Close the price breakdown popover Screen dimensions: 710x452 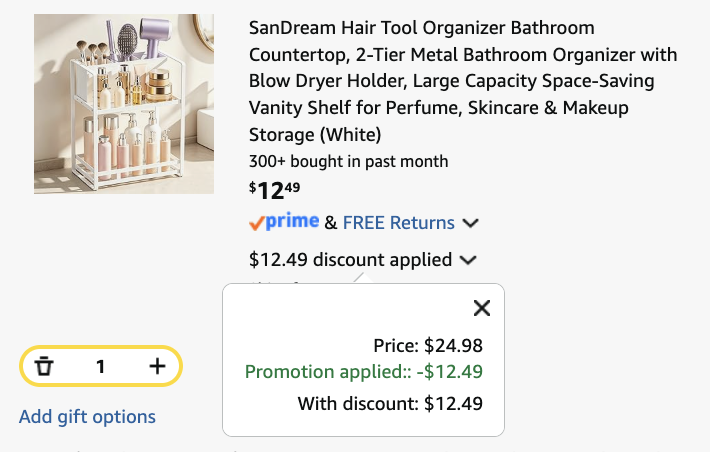pyautogui.click(x=482, y=308)
